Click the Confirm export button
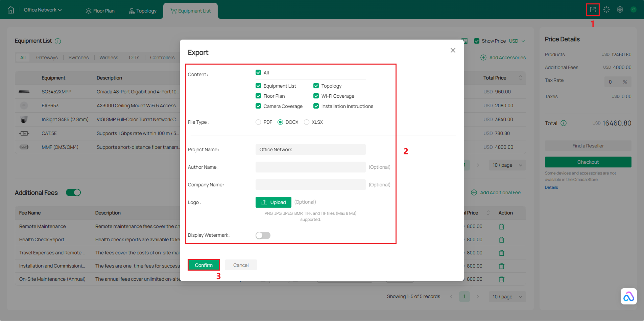Screen dimensions: 644x321 [203, 265]
